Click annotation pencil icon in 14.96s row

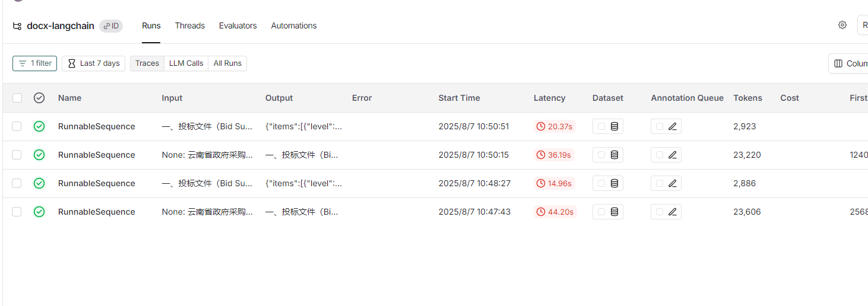point(673,183)
